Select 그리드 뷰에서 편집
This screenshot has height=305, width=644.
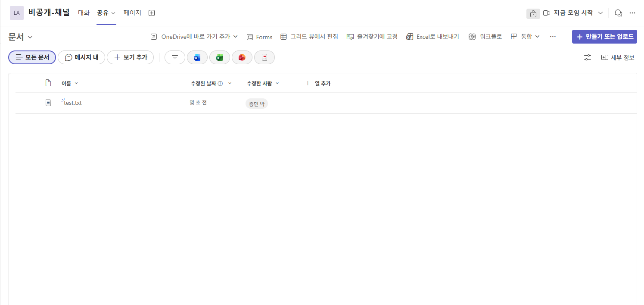(x=309, y=37)
